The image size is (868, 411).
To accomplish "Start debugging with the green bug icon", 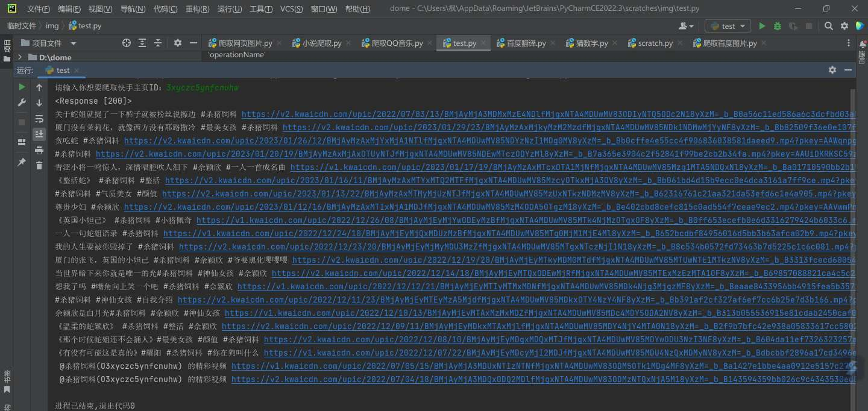I will (778, 26).
